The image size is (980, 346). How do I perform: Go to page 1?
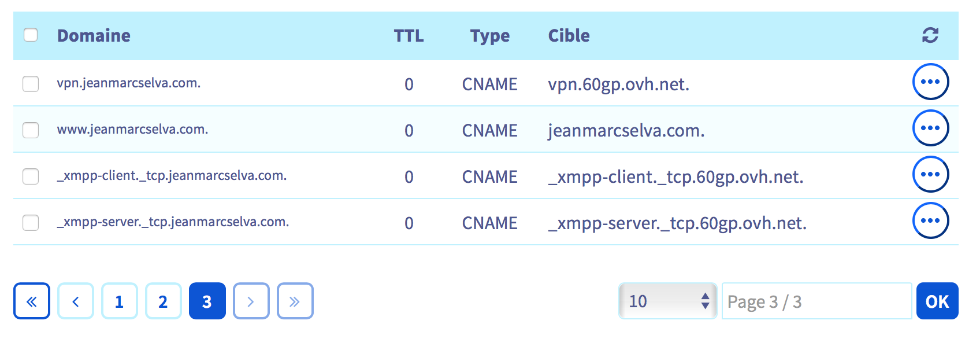120,301
